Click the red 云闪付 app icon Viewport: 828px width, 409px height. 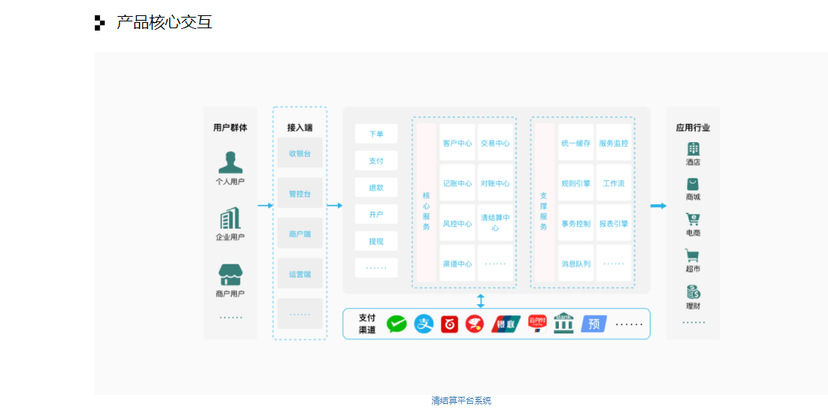[538, 324]
